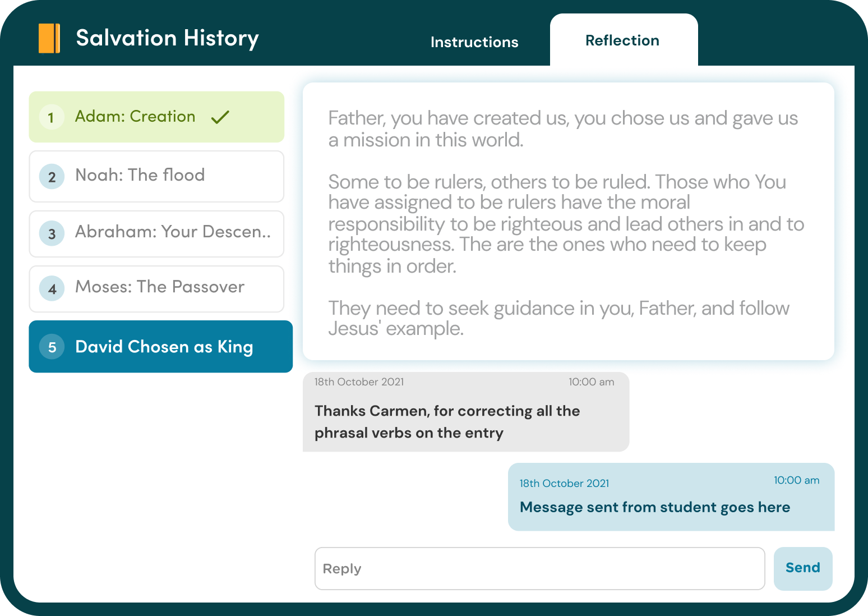Open the Moses: The Passover lesson
868x616 pixels.
click(160, 287)
